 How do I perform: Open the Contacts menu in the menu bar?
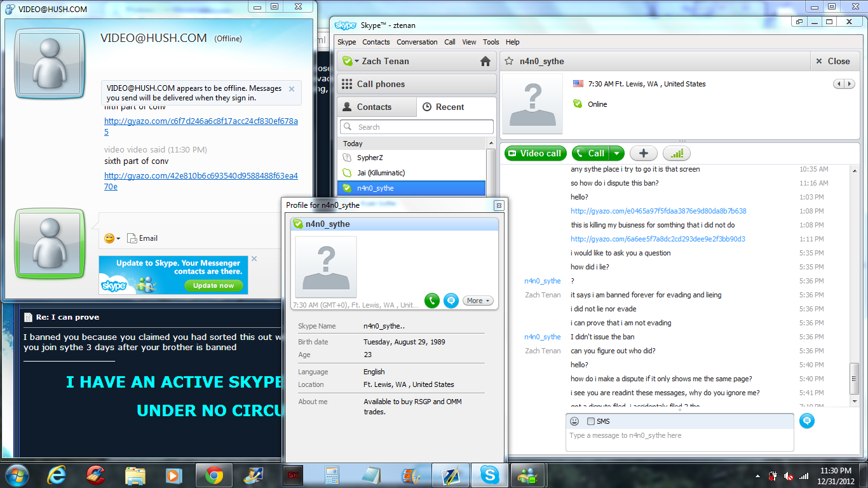tap(376, 42)
